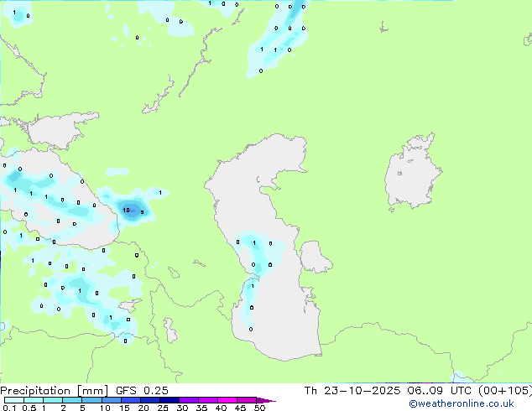Click the '(00+105)' forecast offset text

click(x=505, y=391)
